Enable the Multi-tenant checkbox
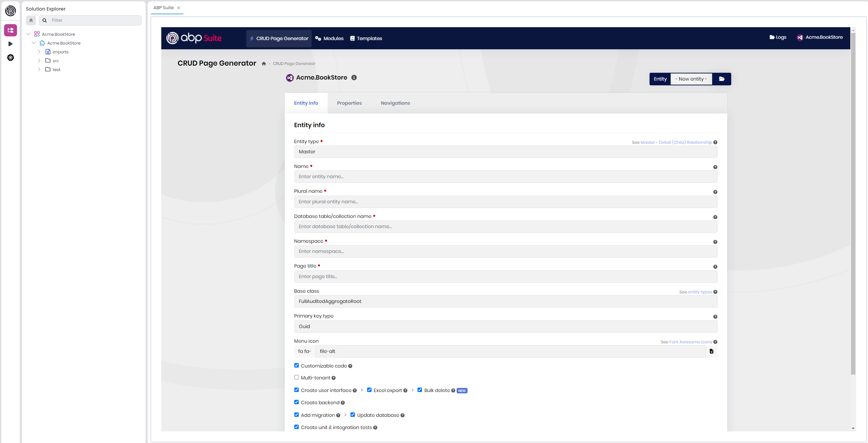This screenshot has height=443, width=868. [296, 377]
